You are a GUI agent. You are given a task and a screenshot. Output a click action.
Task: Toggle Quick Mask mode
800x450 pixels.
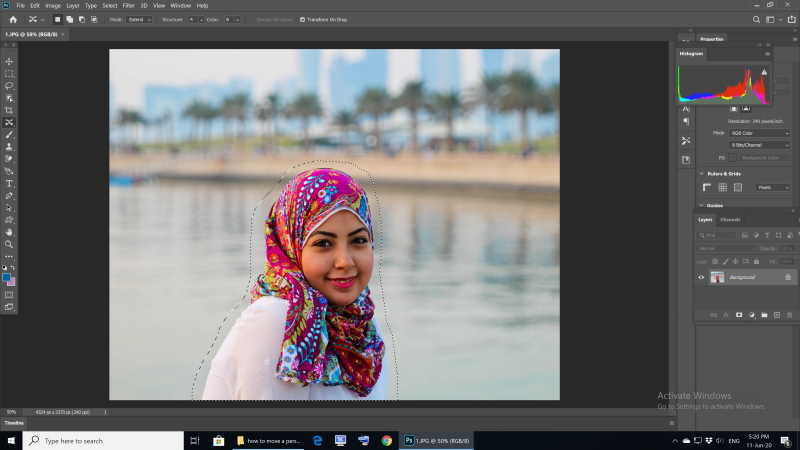click(x=9, y=295)
